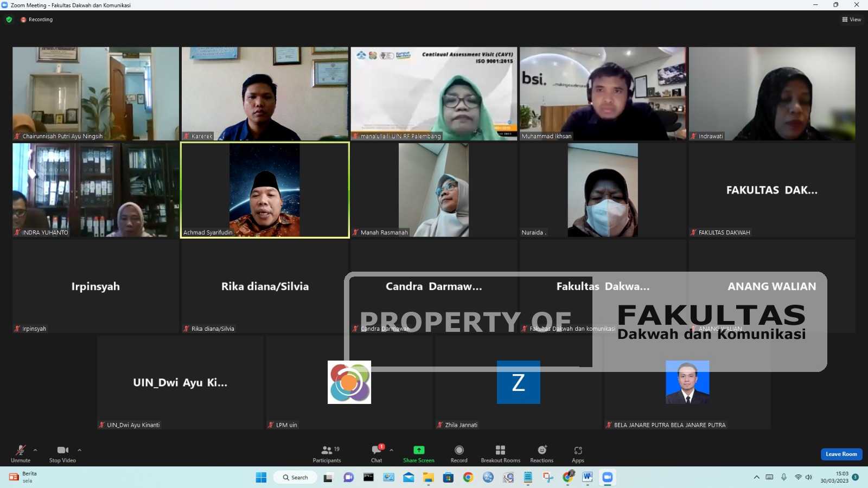The image size is (868, 488).
Task: Select the Nuraida video tile
Action: (x=603, y=190)
